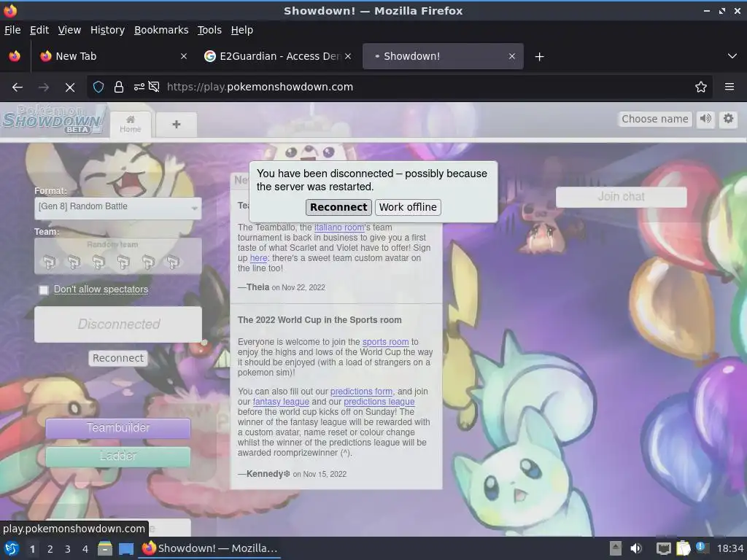Open the Ladder
The image size is (747, 560).
117,456
